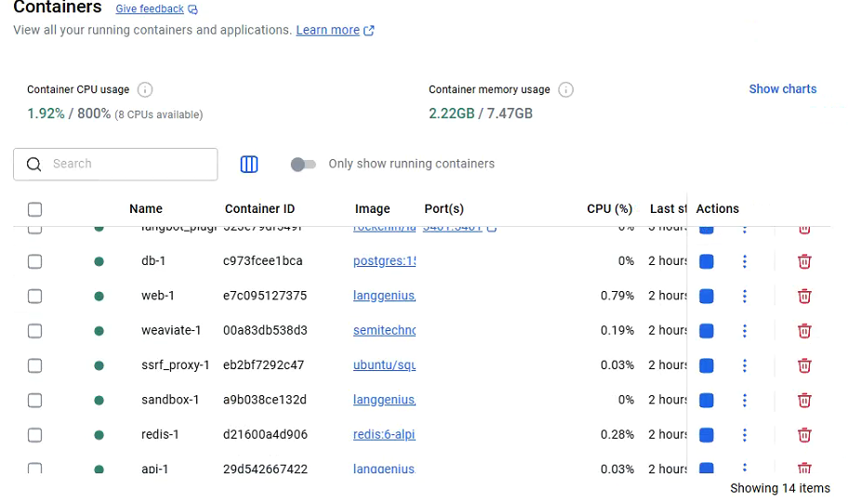This screenshot has height=504, width=848.
Task: Stop the web-1 container
Action: tap(707, 297)
